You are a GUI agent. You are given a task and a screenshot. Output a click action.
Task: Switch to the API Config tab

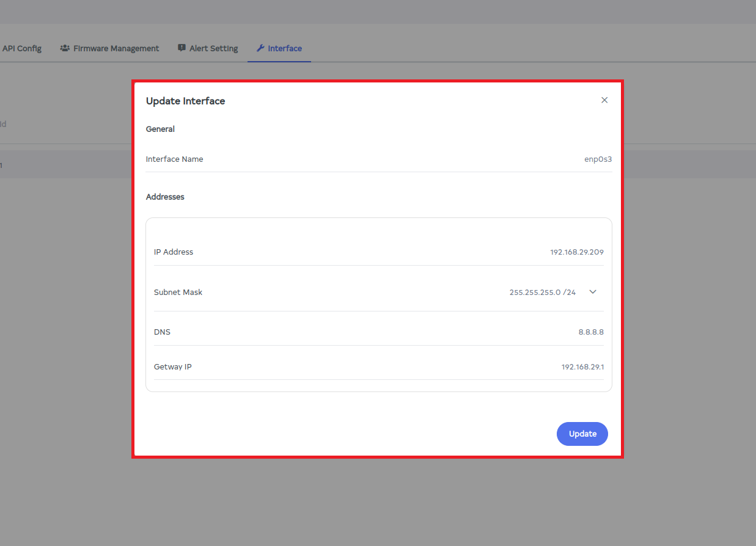(x=22, y=48)
